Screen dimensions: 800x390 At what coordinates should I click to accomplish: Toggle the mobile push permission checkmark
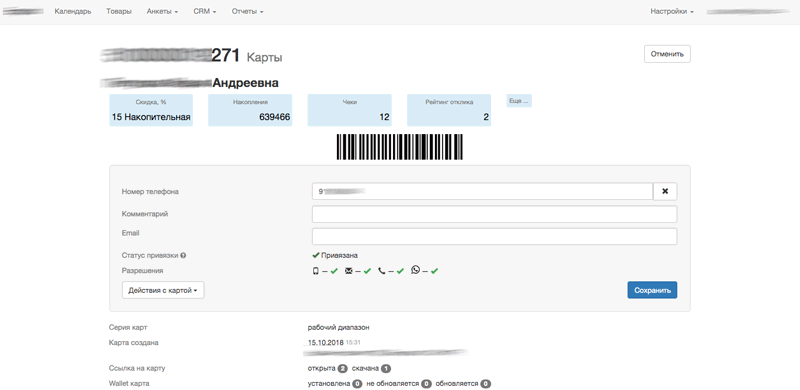[334, 271]
